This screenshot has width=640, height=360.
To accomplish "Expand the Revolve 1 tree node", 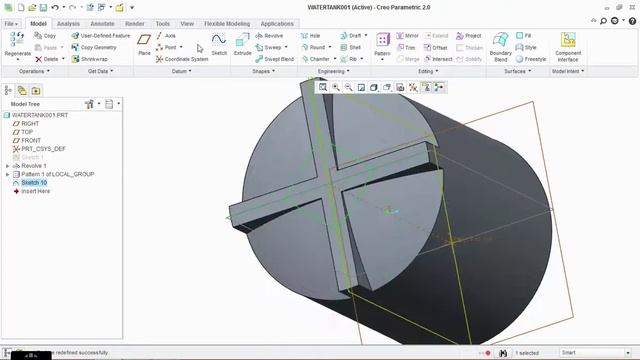I will point(7,166).
